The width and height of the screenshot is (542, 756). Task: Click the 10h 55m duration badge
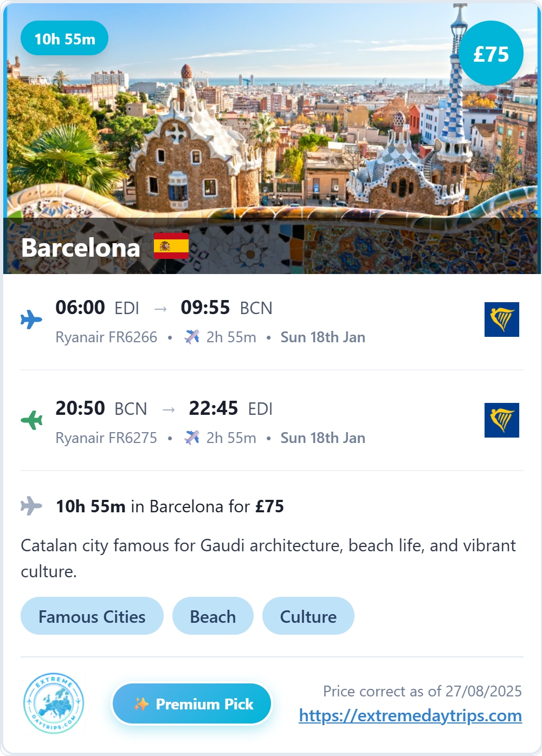(64, 38)
